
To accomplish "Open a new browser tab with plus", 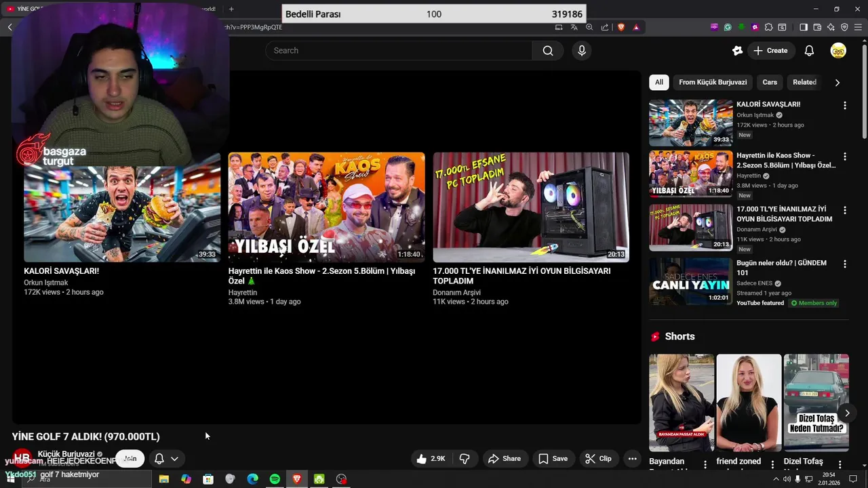I will (x=231, y=9).
